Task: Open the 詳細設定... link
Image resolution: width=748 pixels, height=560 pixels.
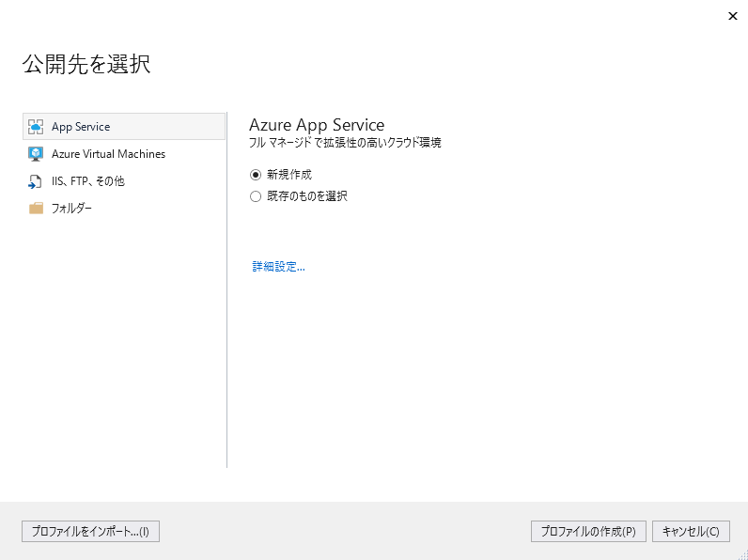Action: 278,267
